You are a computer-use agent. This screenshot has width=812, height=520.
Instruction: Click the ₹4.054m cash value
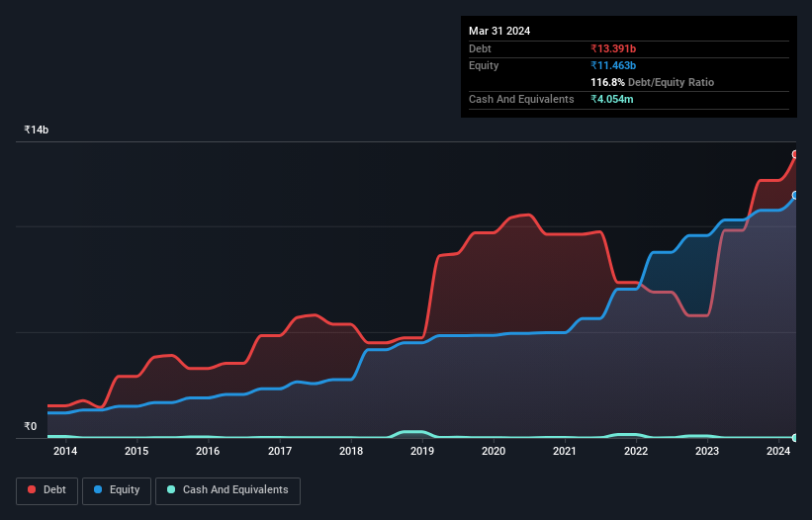tap(612, 99)
